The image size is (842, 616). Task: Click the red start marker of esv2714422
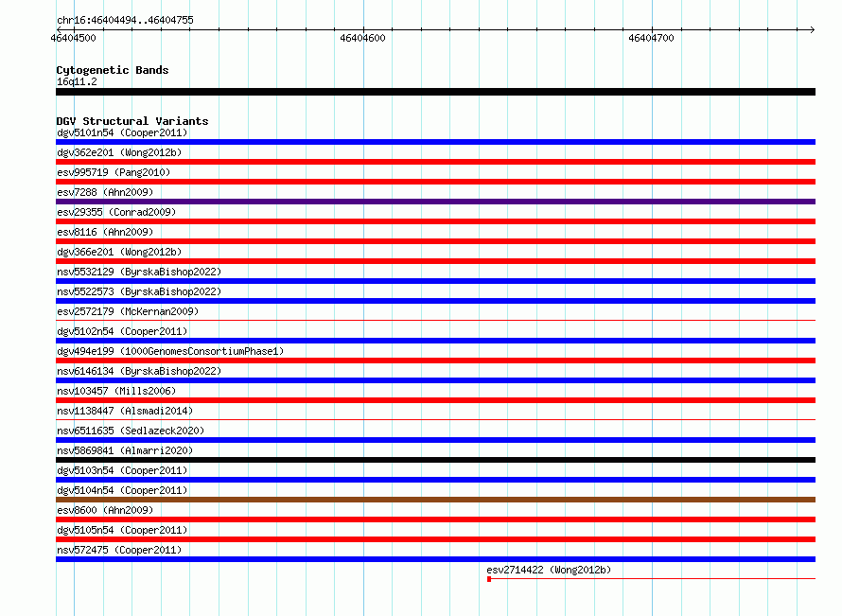pyautogui.click(x=489, y=579)
